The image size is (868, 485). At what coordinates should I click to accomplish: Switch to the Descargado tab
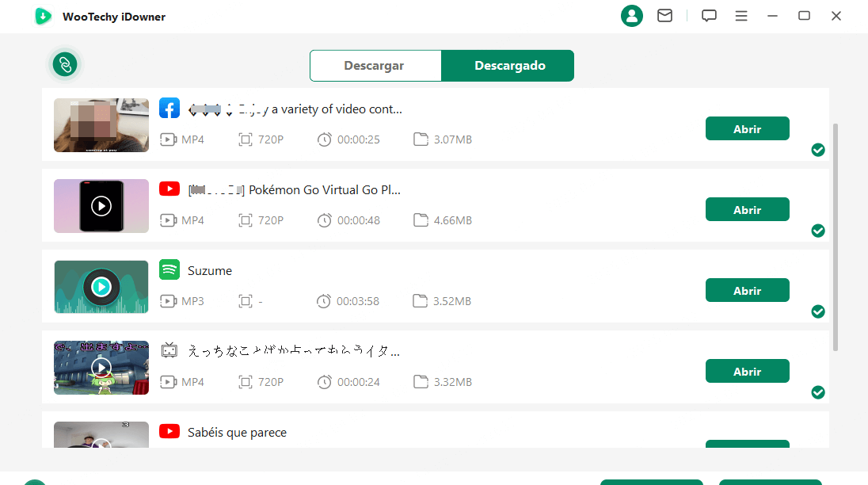click(508, 66)
